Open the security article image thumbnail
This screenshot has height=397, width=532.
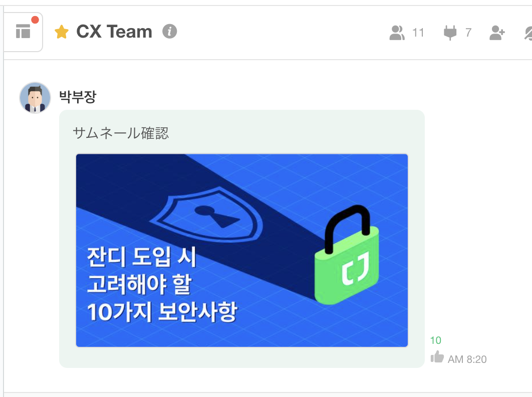(242, 250)
